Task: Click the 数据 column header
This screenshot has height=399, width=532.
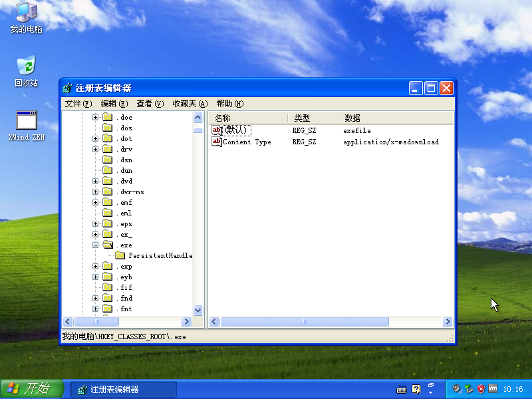Action: pos(396,118)
